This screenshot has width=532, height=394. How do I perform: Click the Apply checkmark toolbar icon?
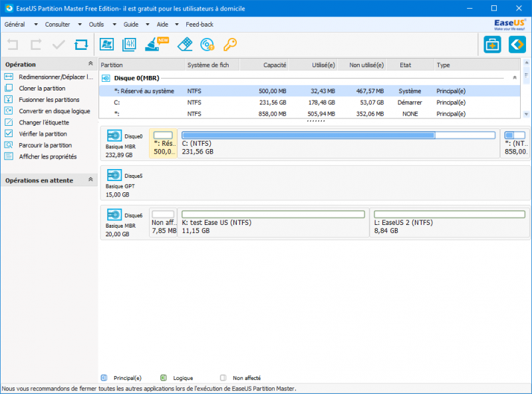[59, 45]
